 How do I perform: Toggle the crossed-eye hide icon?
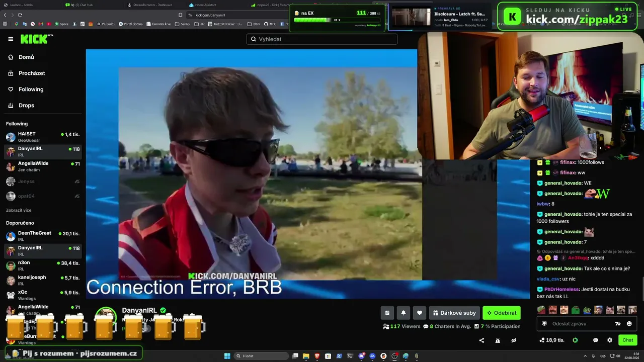point(514,340)
